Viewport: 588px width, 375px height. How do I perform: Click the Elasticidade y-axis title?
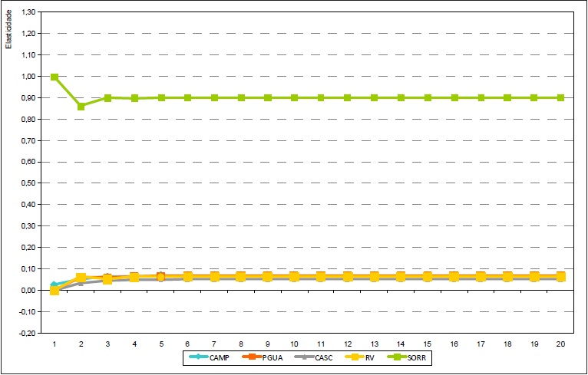(x=9, y=29)
